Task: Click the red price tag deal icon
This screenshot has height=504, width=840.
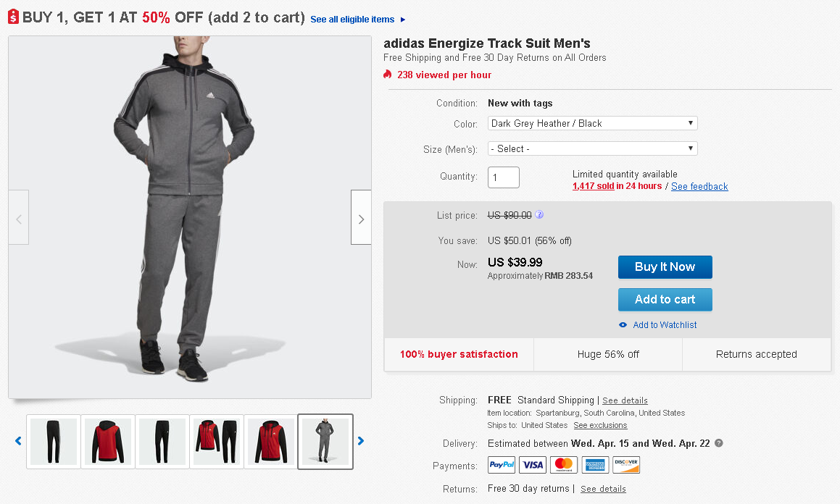Action: [x=13, y=17]
